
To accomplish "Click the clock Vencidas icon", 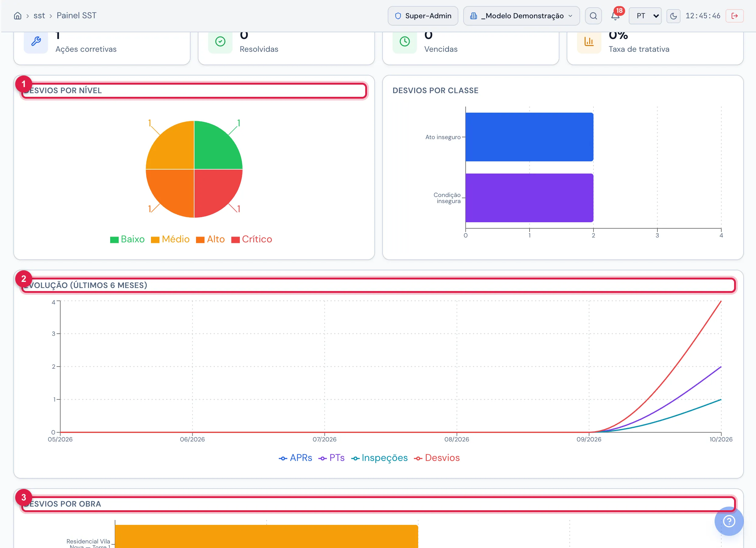I will point(405,41).
